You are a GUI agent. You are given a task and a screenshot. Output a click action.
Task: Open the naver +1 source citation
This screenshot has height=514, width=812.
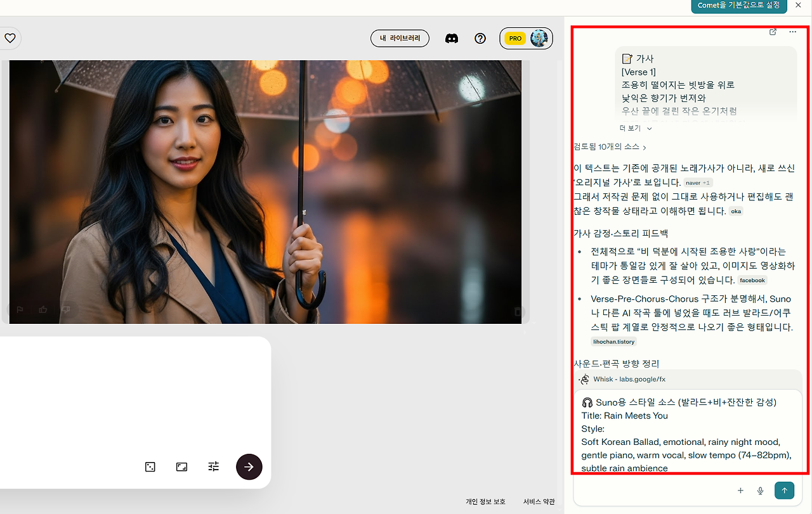point(698,183)
